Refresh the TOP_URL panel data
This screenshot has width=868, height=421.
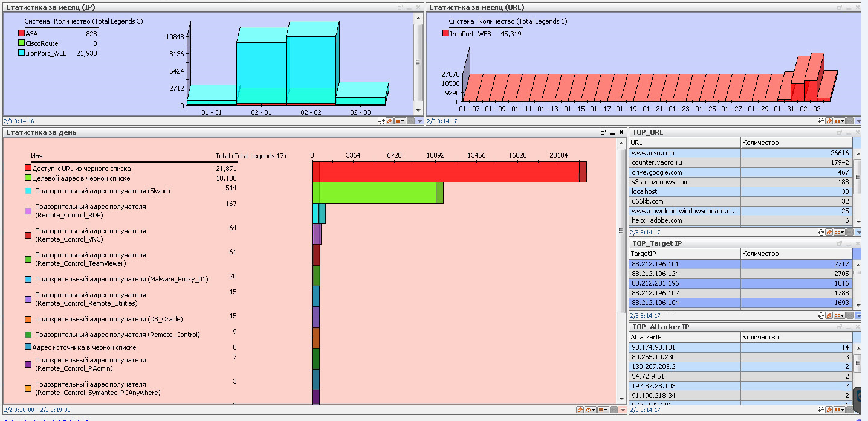(821, 232)
